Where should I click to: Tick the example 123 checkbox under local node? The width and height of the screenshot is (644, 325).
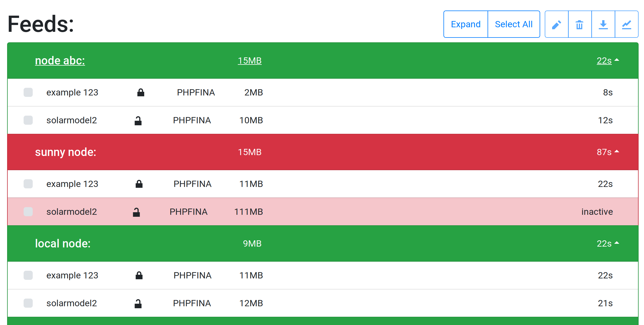click(28, 275)
